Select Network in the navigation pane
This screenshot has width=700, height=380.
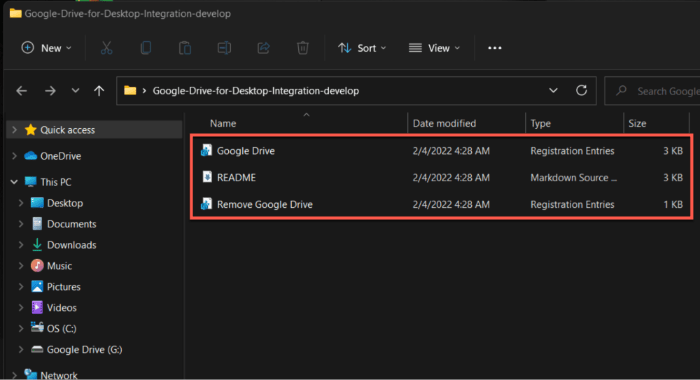59,376
